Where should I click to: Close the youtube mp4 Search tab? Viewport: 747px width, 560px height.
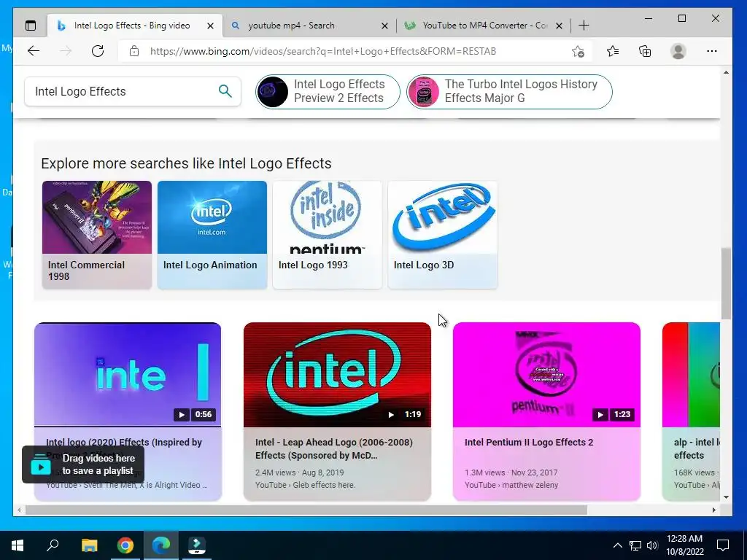pos(384,26)
